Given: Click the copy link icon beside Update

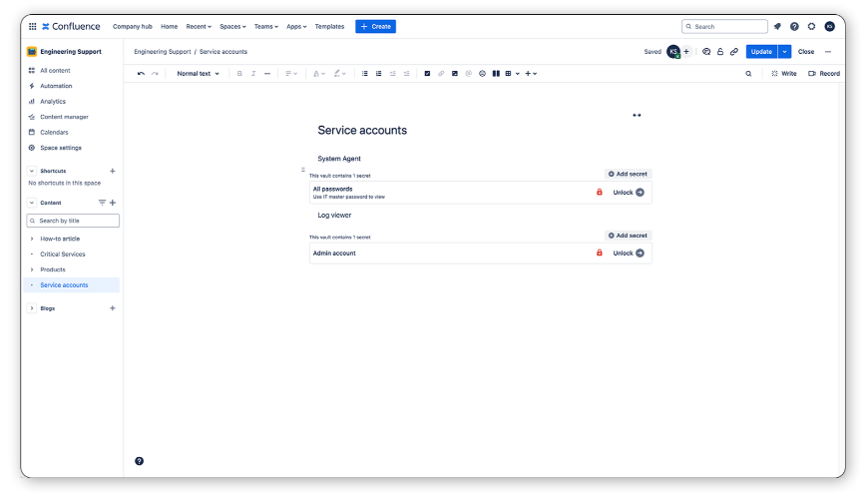Looking at the screenshot, I should [x=734, y=52].
